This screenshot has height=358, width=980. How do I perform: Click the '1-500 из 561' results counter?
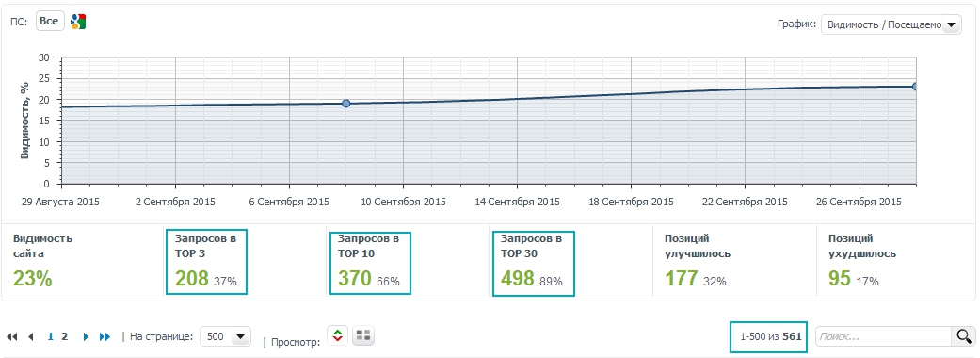770,336
